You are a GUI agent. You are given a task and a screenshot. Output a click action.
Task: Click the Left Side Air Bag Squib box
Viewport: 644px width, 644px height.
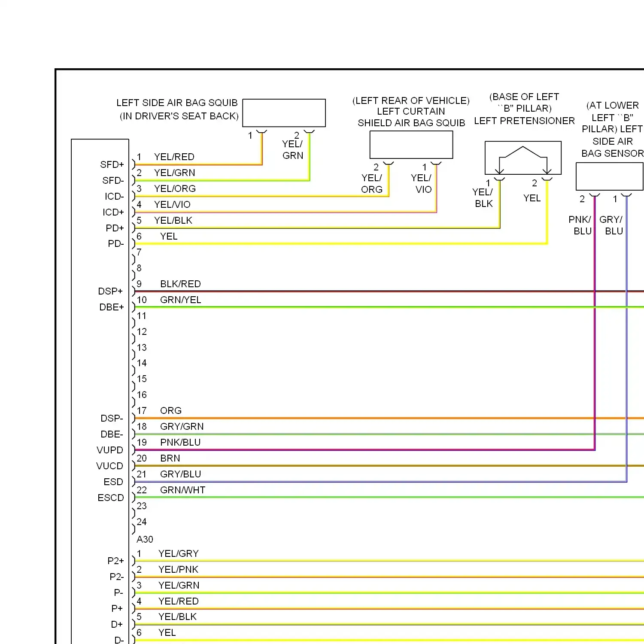pos(284,113)
